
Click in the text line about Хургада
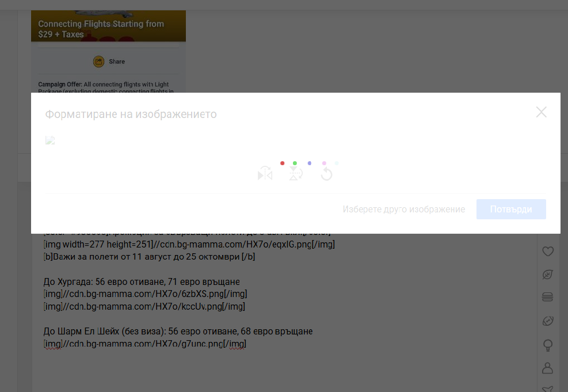tap(142, 281)
